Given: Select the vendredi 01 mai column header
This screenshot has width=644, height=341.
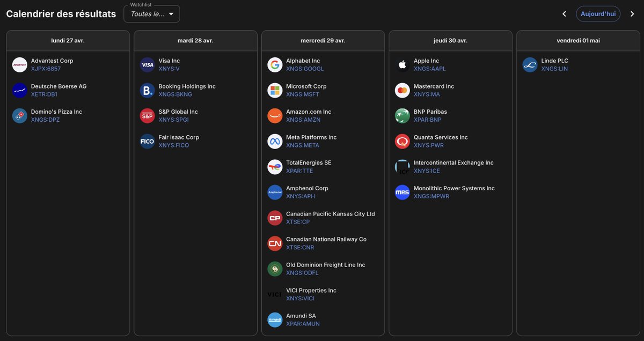Looking at the screenshot, I should pos(579,41).
